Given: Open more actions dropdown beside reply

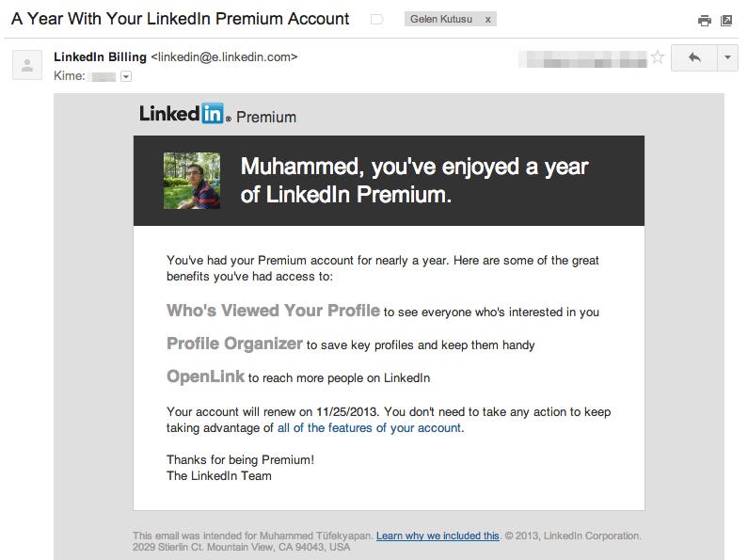Looking at the screenshot, I should [727, 57].
